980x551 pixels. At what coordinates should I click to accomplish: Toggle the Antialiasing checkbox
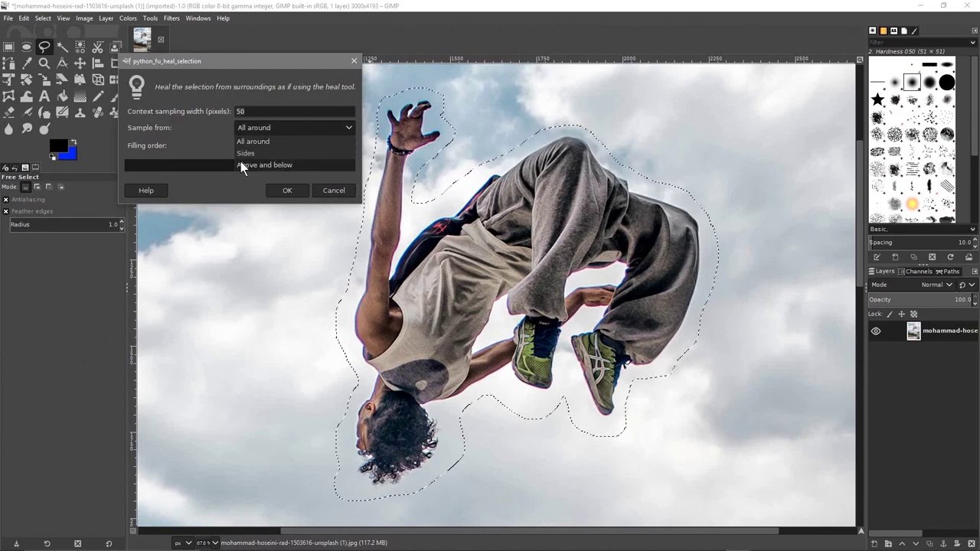click(x=5, y=200)
